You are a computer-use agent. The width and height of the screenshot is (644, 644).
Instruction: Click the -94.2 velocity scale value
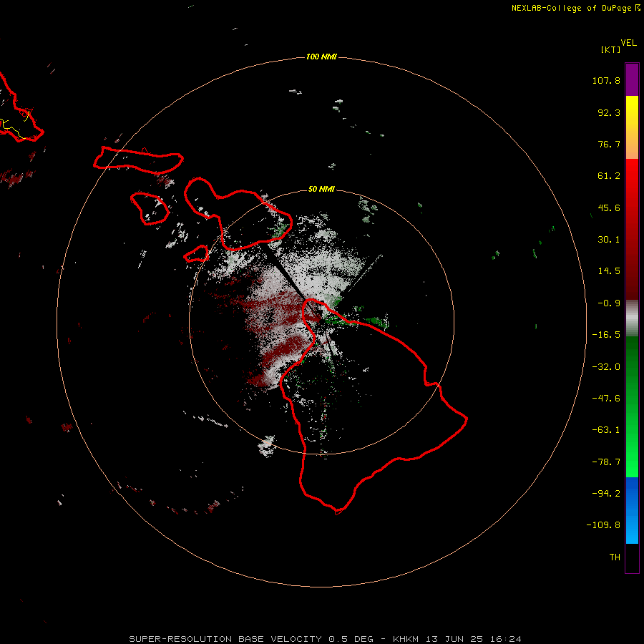tap(606, 493)
